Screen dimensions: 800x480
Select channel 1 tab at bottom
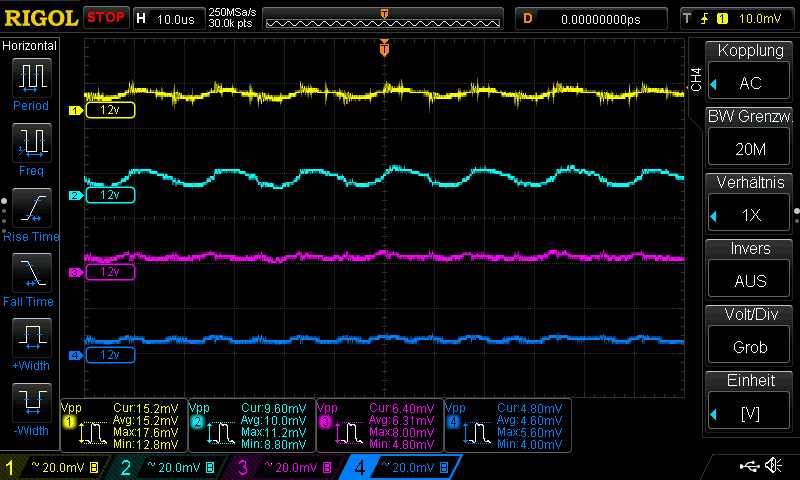tap(53, 467)
